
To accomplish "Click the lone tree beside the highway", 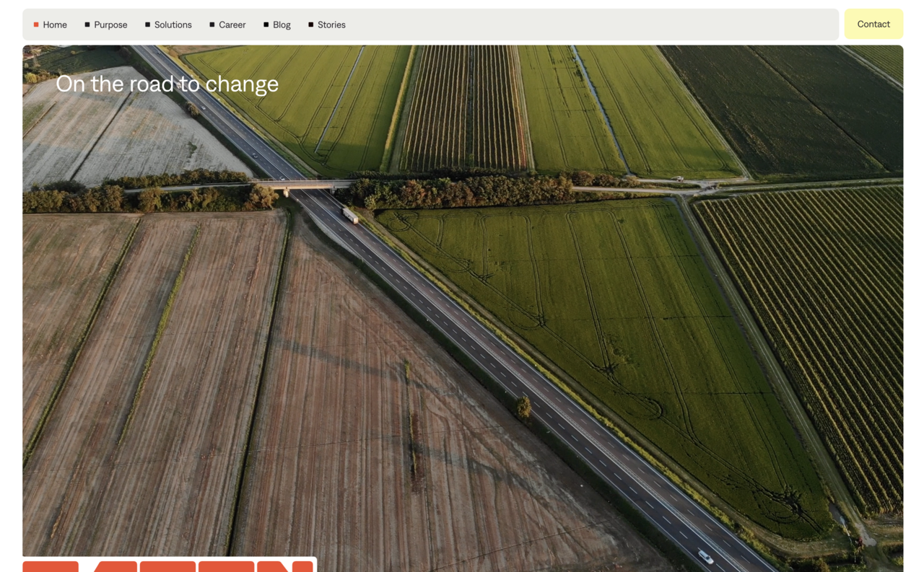I will pyautogui.click(x=523, y=408).
